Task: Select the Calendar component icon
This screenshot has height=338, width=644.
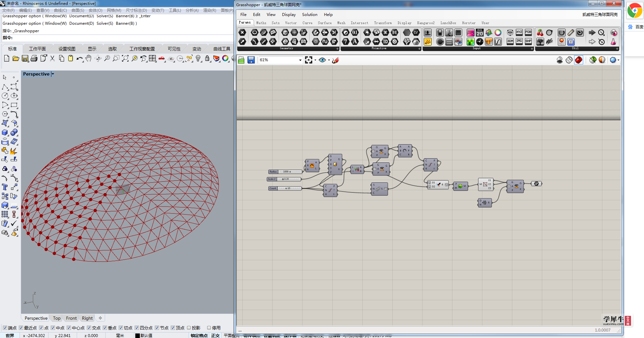Action: click(x=480, y=33)
